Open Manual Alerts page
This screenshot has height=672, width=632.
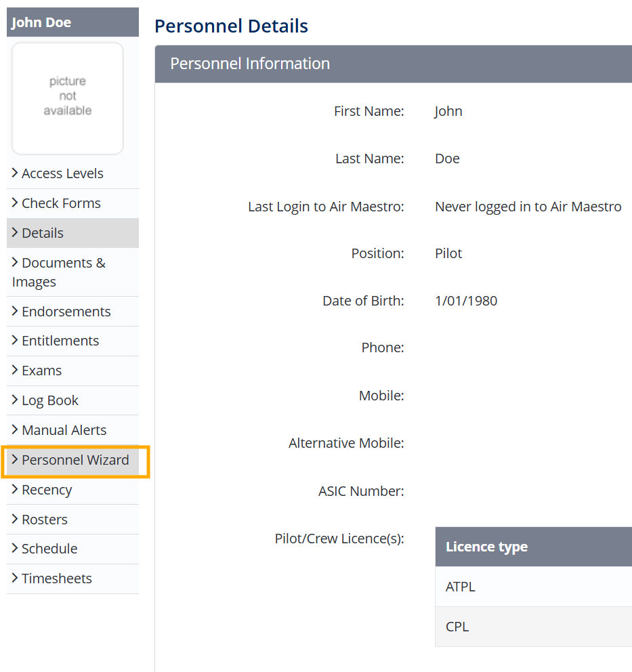tap(64, 430)
